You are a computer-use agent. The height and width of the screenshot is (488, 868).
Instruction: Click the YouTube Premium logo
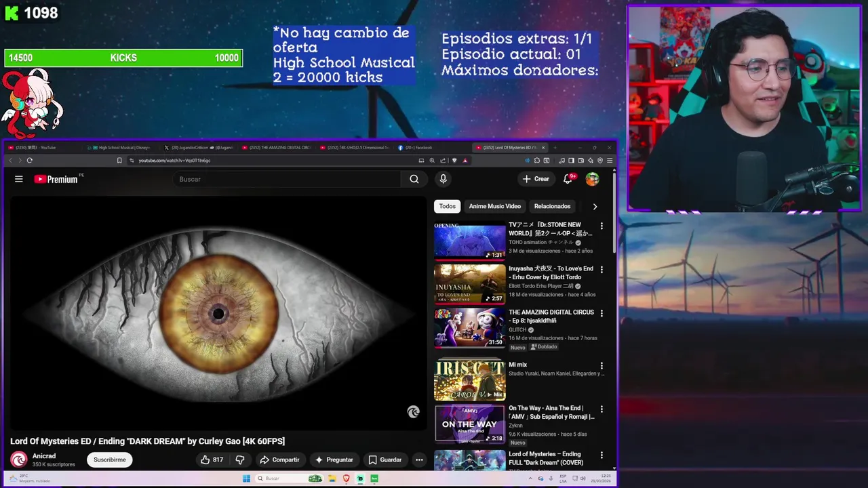56,179
